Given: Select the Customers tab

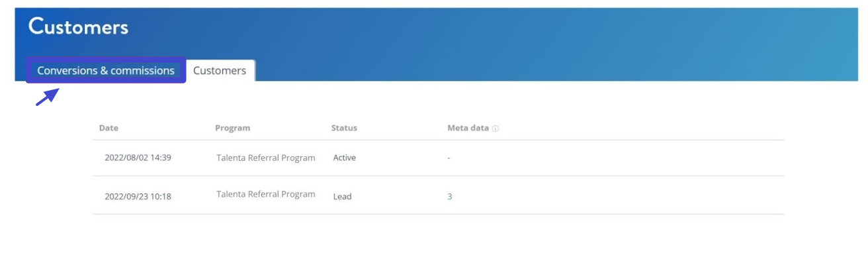Looking at the screenshot, I should pos(220,71).
